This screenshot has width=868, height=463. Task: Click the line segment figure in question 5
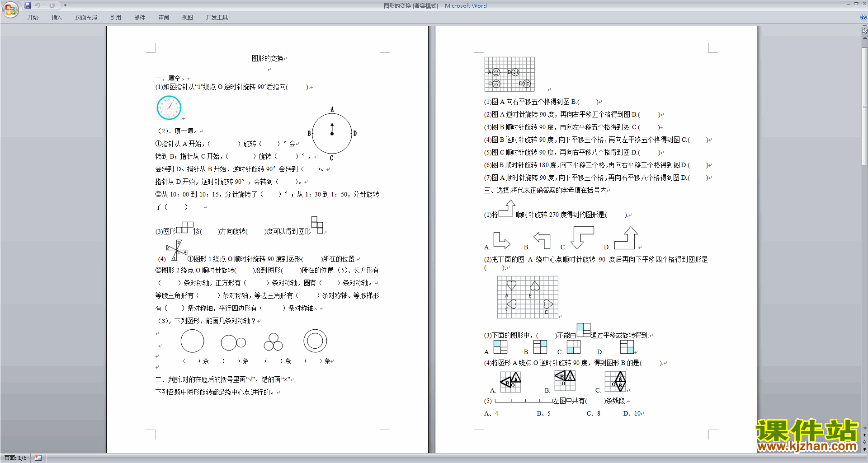pos(524,401)
